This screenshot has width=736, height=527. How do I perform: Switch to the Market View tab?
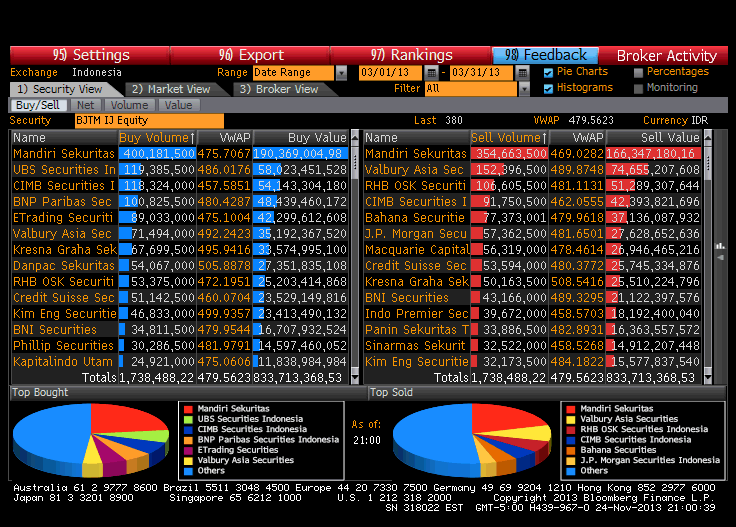click(x=171, y=89)
